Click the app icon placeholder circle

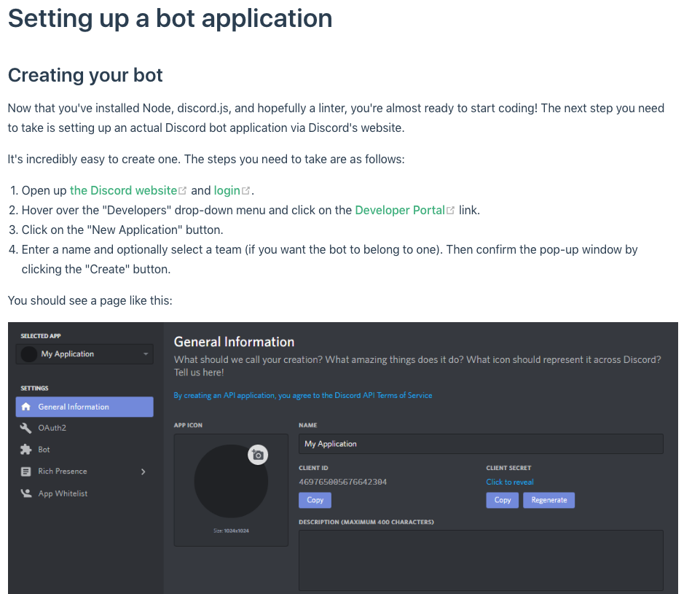click(231, 482)
